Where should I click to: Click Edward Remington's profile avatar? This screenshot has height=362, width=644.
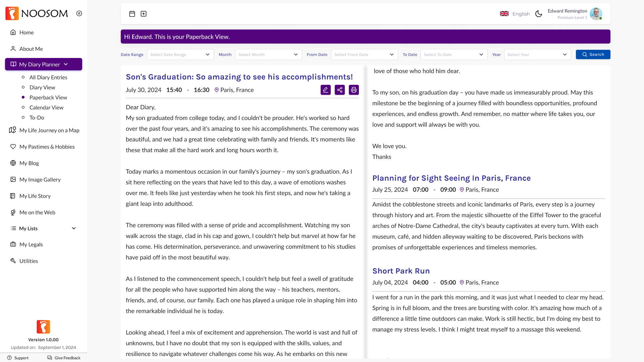point(596,14)
